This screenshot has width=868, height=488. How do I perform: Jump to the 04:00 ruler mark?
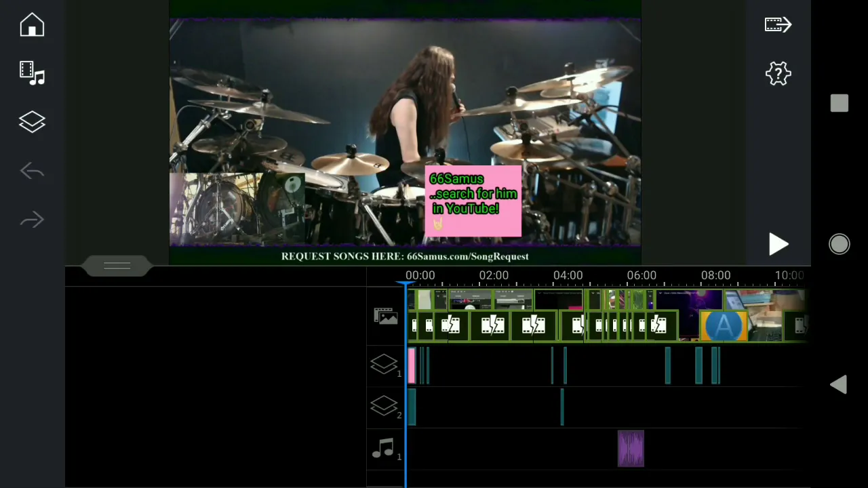(568, 275)
